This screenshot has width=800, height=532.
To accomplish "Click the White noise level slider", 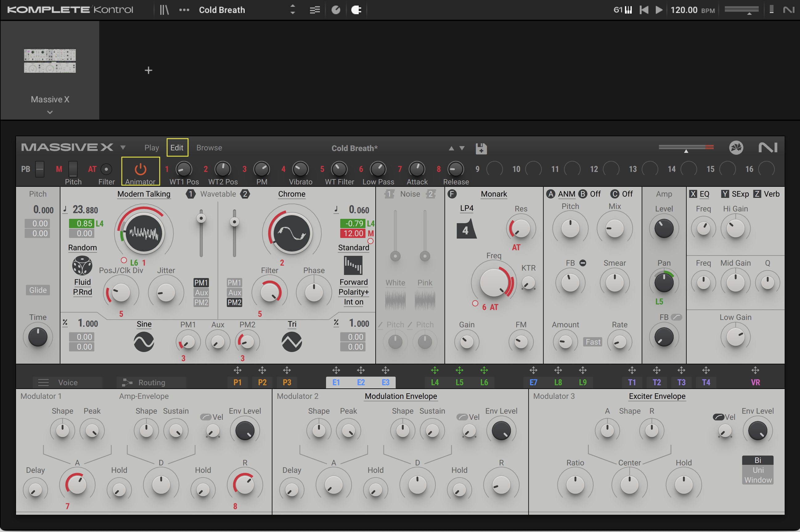I will (395, 235).
